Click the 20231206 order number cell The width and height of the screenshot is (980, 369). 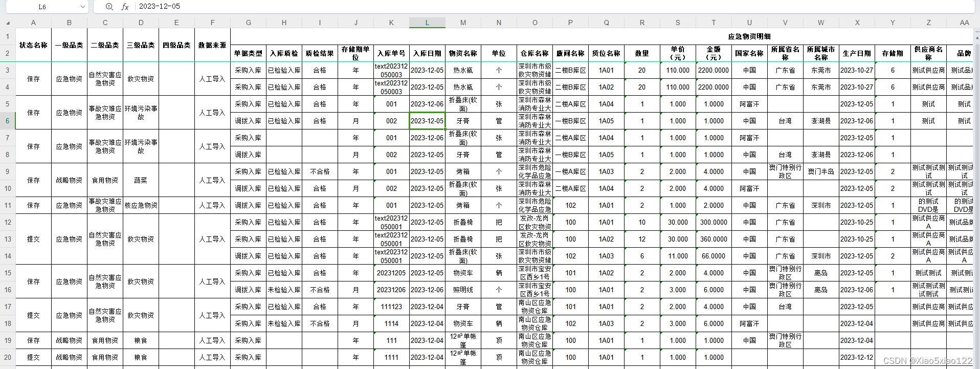(x=391, y=290)
